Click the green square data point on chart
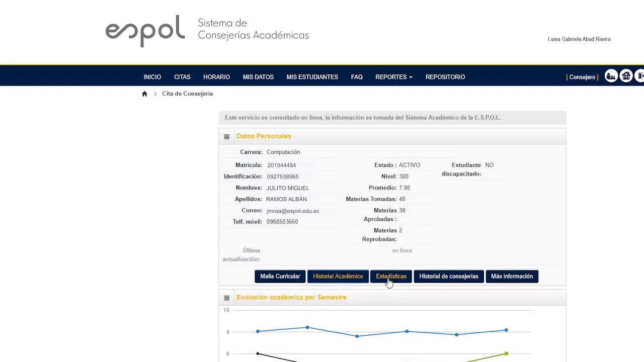The height and width of the screenshot is (362, 644). click(506, 354)
